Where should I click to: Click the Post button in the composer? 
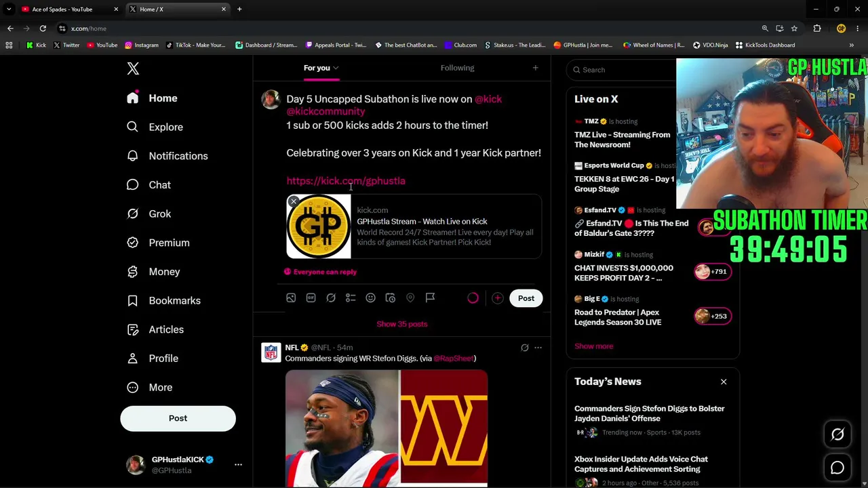[526, 298]
